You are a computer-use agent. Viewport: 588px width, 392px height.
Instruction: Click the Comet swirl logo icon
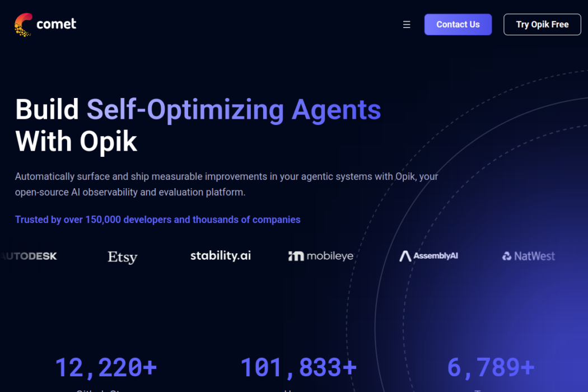click(x=23, y=25)
